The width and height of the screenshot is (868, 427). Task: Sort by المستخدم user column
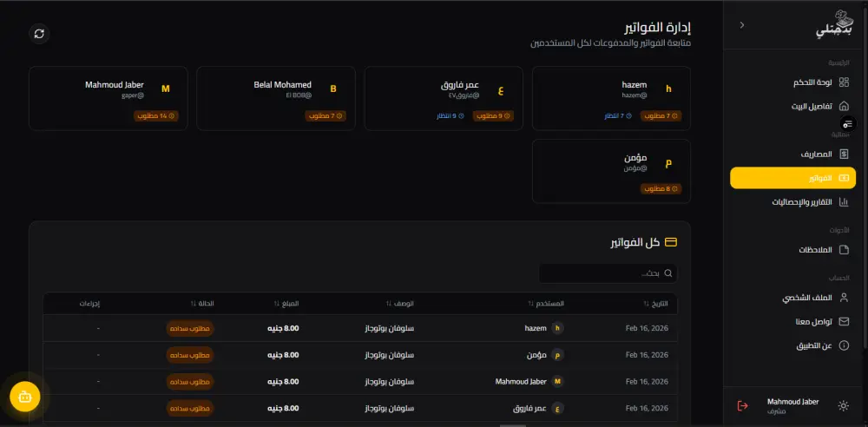click(546, 304)
